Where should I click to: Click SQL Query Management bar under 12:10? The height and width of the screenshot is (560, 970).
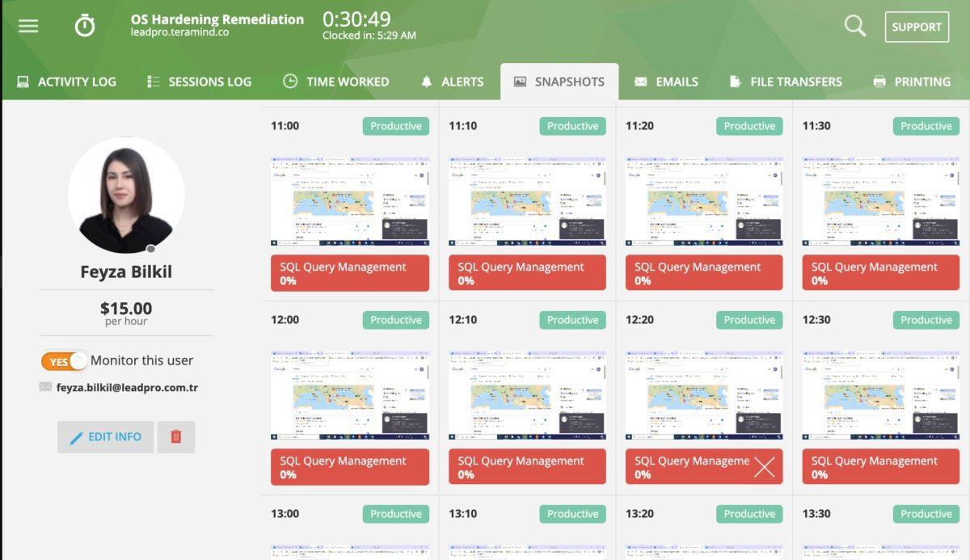(527, 467)
